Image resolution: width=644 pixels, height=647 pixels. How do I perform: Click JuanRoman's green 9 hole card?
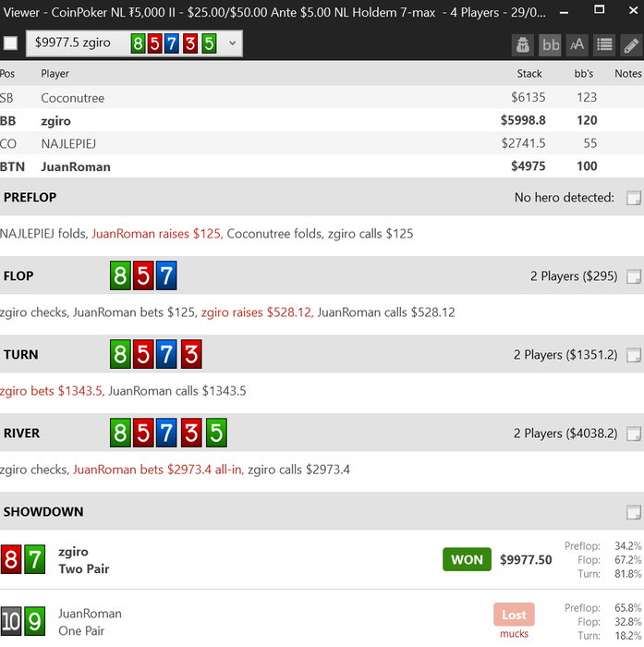(x=35, y=621)
